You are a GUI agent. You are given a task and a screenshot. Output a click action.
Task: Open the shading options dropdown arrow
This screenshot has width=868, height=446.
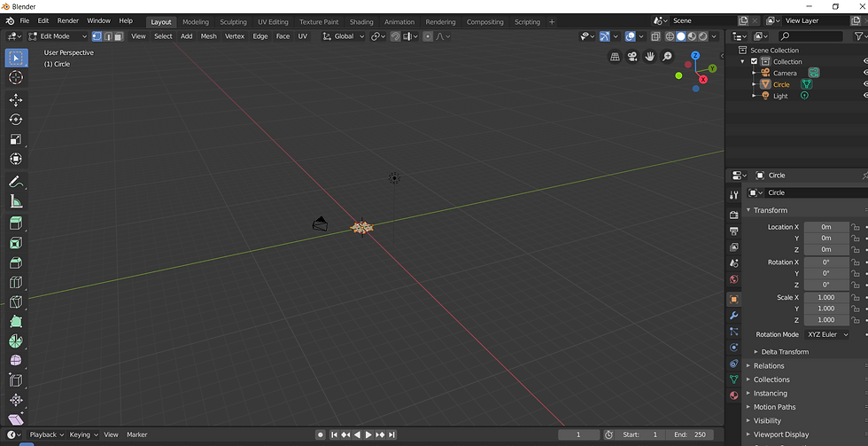pos(715,36)
